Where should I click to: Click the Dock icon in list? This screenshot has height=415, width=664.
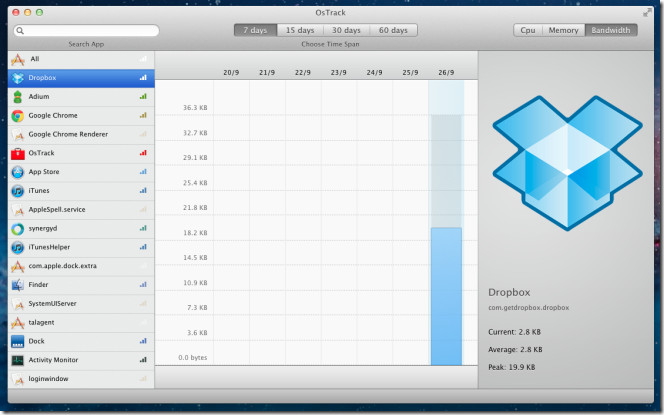(x=17, y=341)
